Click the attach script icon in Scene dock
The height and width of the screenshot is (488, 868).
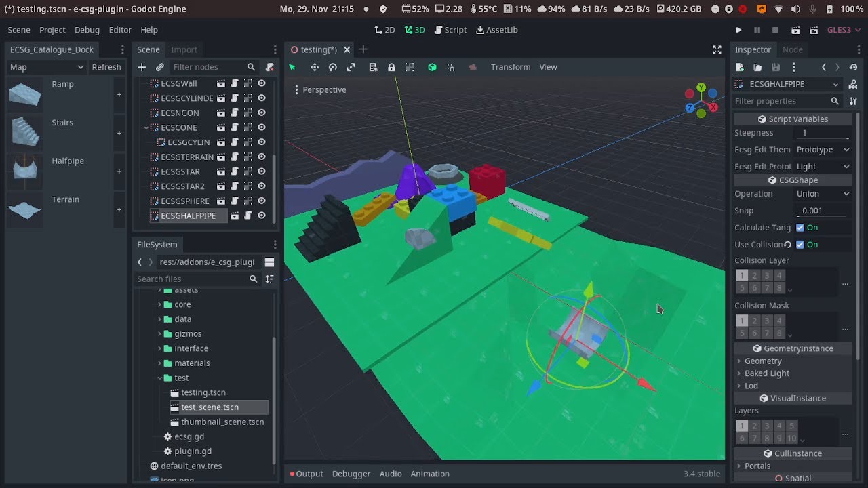(269, 67)
